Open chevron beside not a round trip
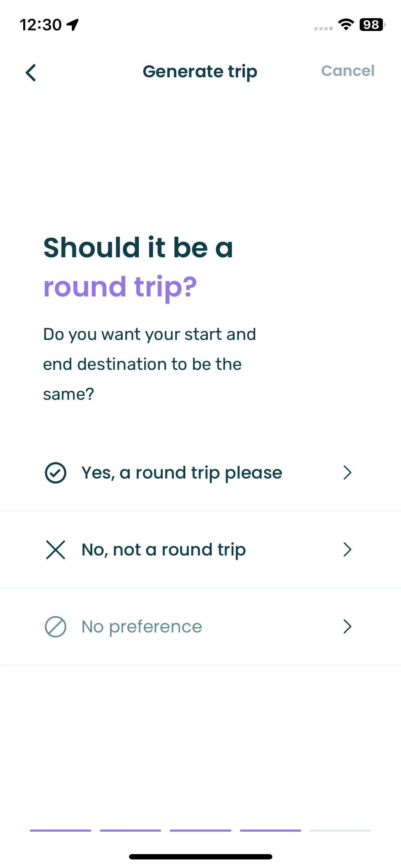401x868 pixels. 348,550
